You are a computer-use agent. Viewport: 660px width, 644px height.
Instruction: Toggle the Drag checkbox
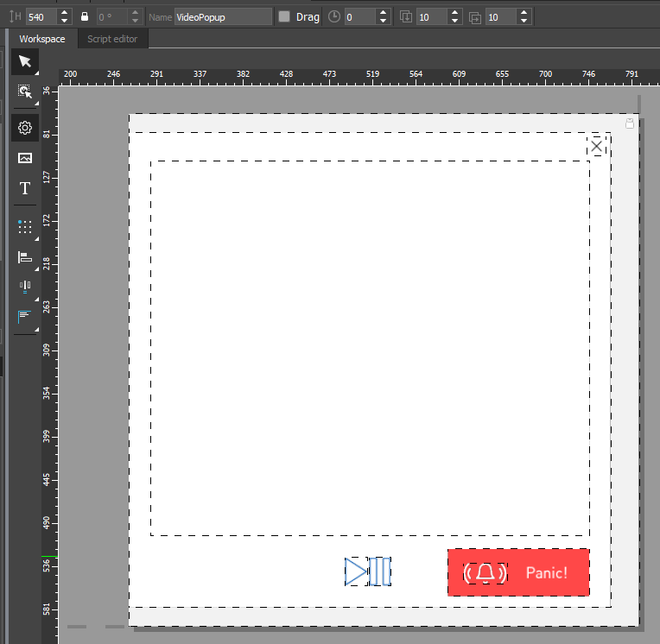point(284,16)
